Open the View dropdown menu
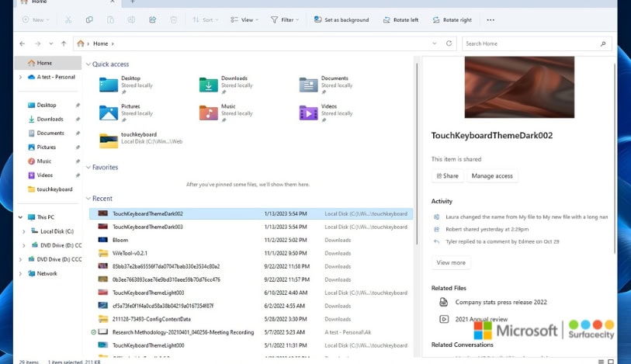 pos(248,19)
